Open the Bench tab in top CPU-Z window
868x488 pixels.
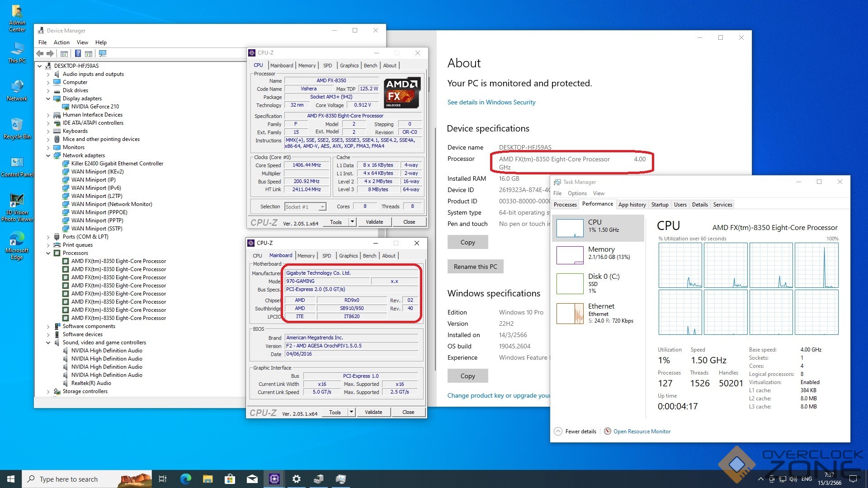pyautogui.click(x=370, y=66)
